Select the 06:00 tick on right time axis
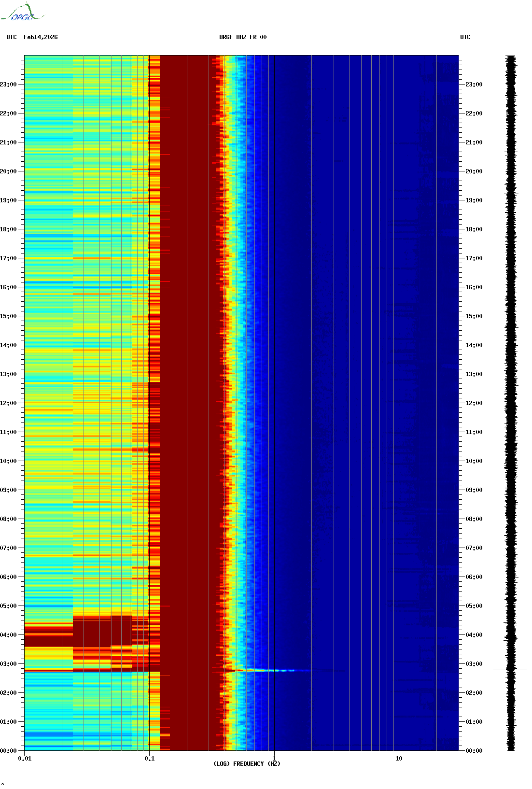Image resolution: width=532 pixels, height=789 pixels. pyautogui.click(x=474, y=577)
